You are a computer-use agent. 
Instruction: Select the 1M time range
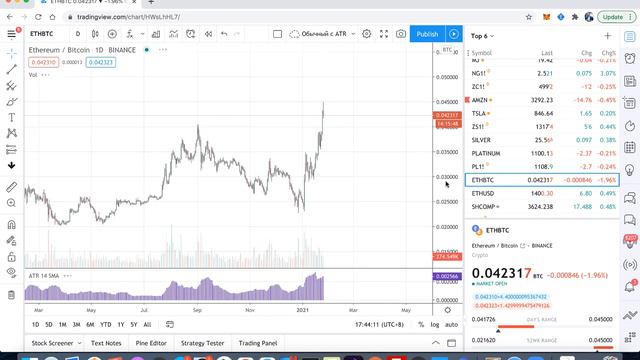tap(62, 324)
